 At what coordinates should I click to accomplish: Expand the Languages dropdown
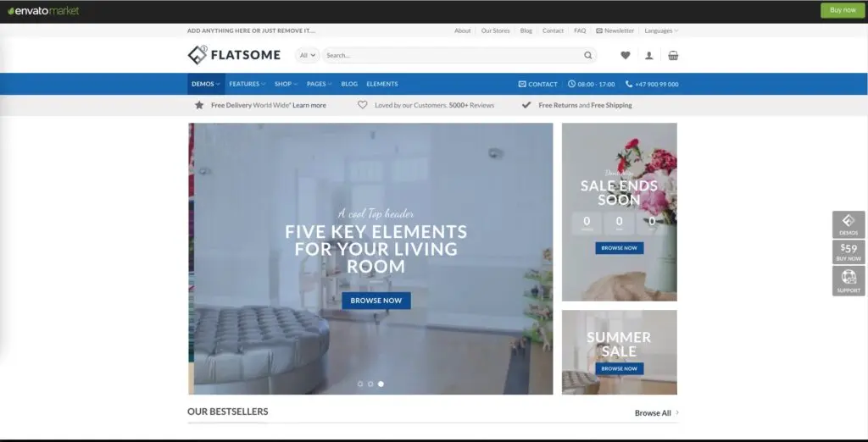[661, 30]
